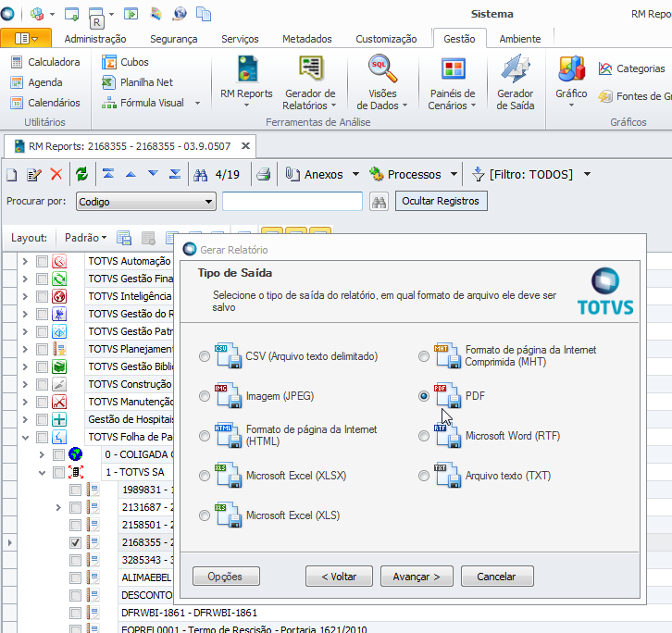Open the Codigo search field dropdown
Image resolution: width=672 pixels, height=633 pixels.
[208, 202]
